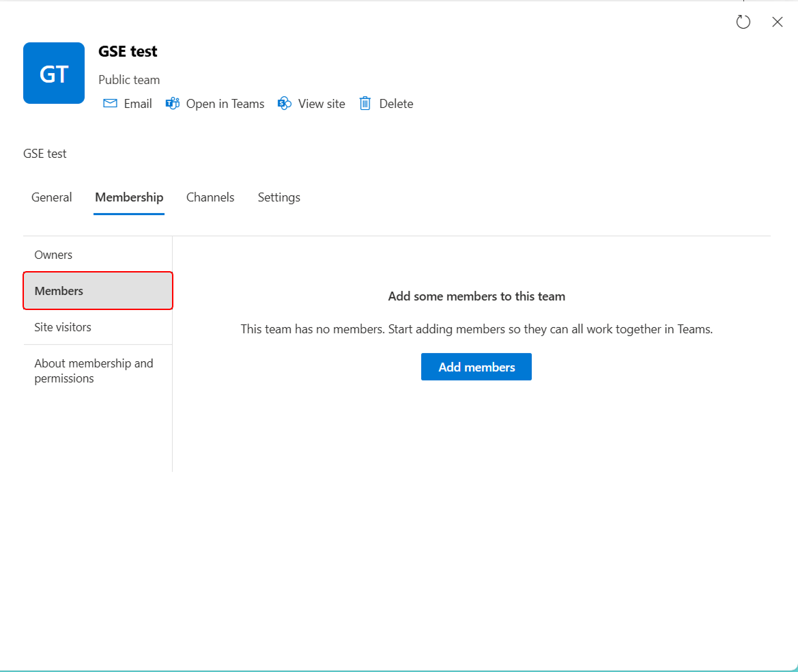
Task: Select the Teams logo next to Open in Teams
Action: point(172,103)
